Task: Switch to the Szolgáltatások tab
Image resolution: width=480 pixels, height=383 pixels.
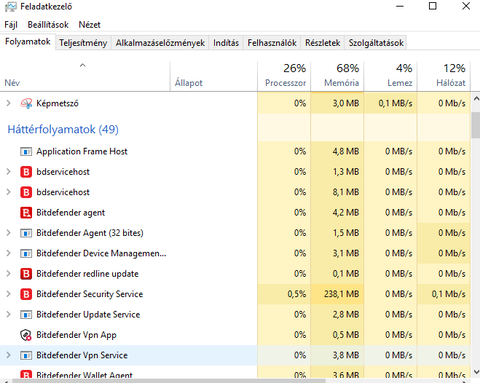Action: (x=376, y=43)
